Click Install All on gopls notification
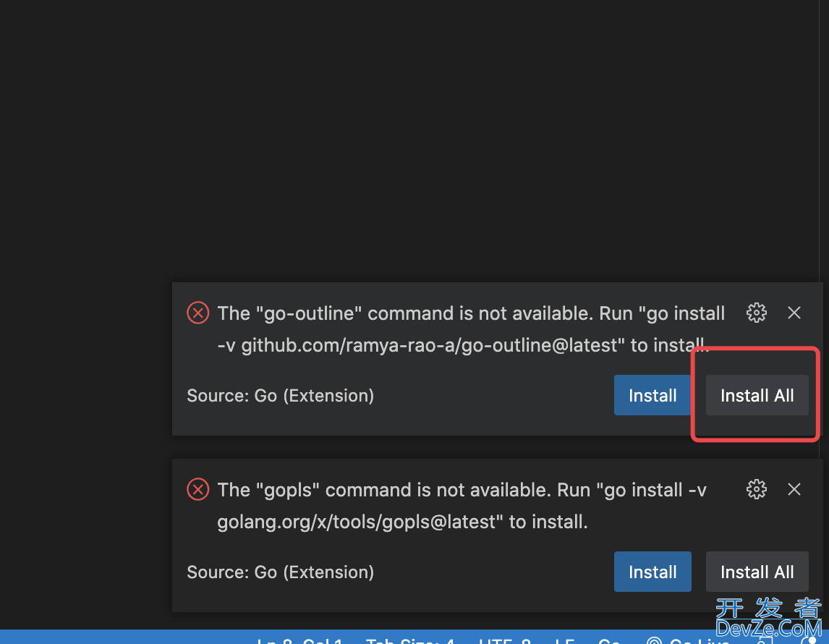This screenshot has width=829, height=644. click(x=757, y=572)
